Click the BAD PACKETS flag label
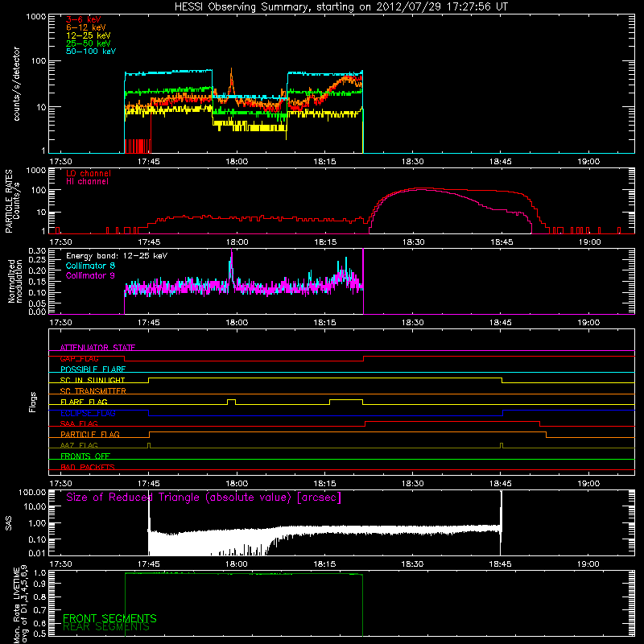Image resolution: width=644 pixels, height=644 pixels. (x=87, y=467)
